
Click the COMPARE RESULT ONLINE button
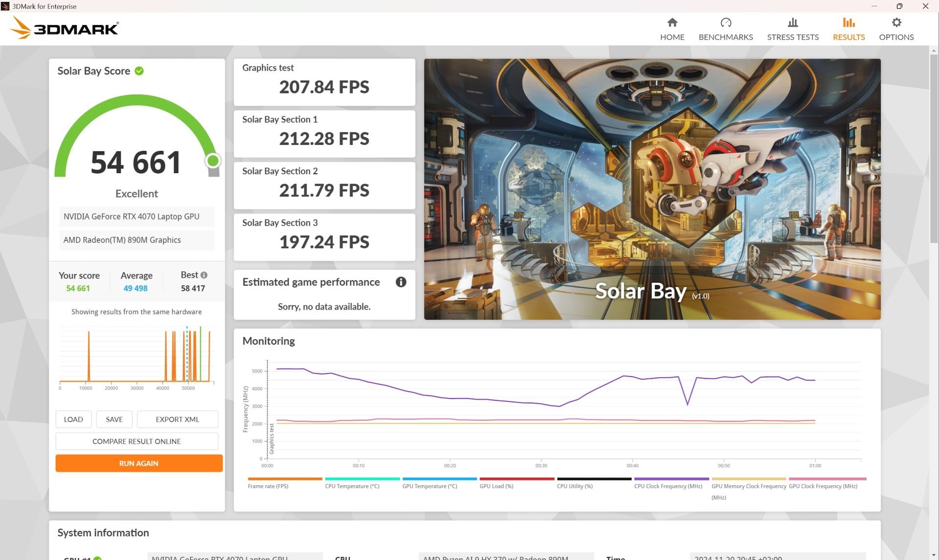[x=136, y=441]
